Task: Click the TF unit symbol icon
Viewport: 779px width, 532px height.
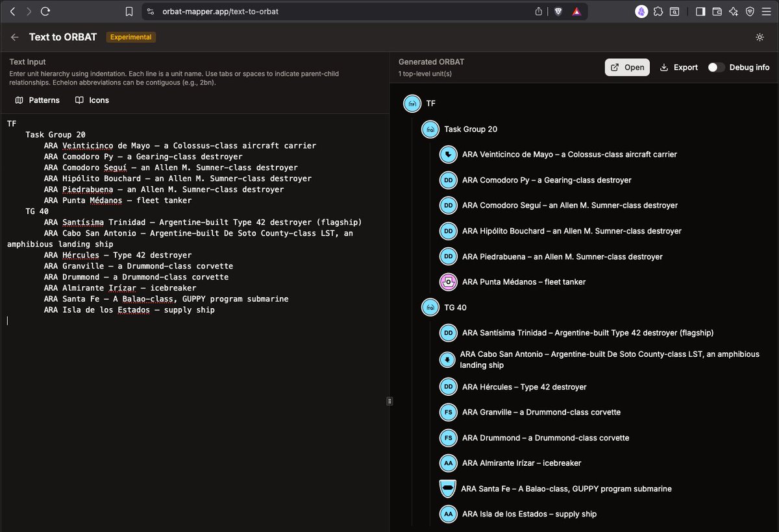Action: [x=412, y=103]
